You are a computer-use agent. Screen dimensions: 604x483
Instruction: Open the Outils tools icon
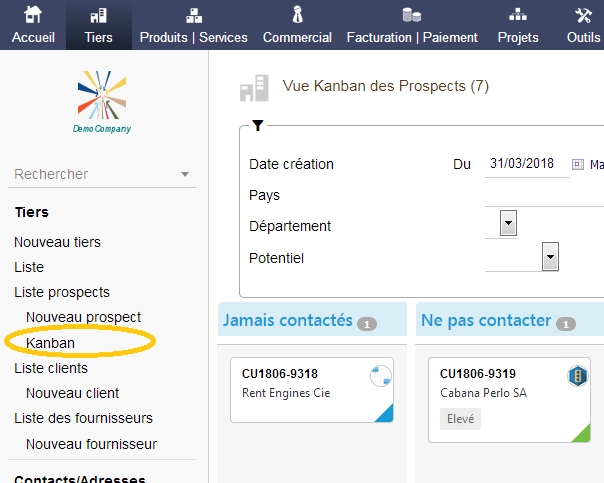tap(584, 15)
